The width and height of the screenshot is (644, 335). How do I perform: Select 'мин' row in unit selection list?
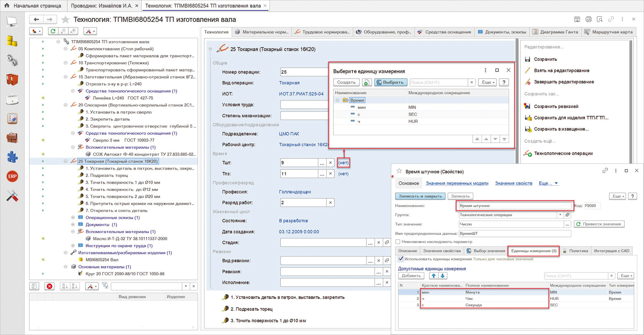coord(421,107)
